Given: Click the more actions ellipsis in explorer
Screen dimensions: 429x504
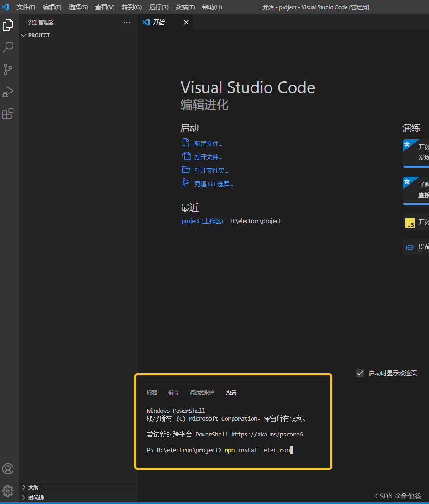Looking at the screenshot, I should tap(127, 22).
